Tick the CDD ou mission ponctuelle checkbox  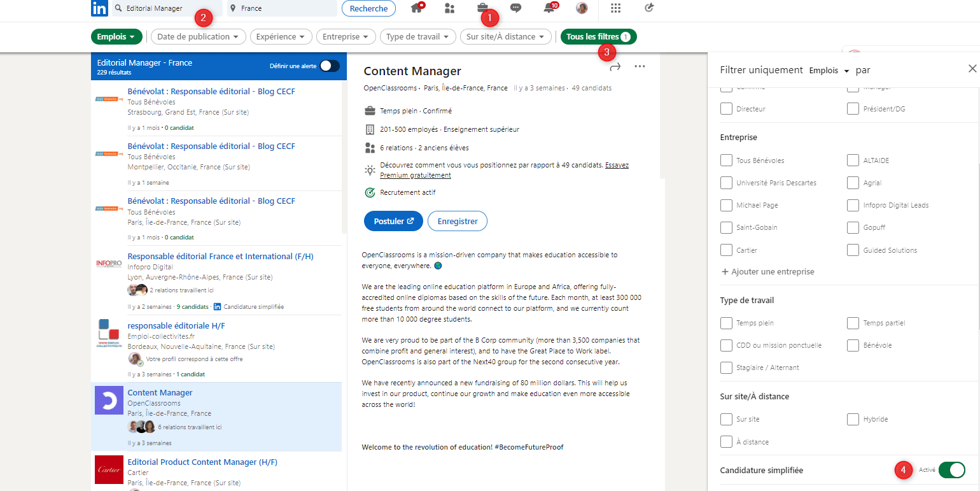(x=726, y=345)
